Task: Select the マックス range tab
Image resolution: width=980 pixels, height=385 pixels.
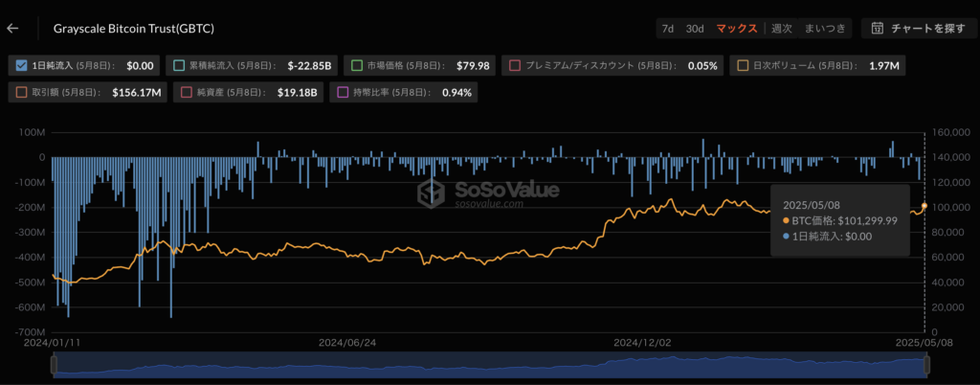Action: pyautogui.click(x=737, y=29)
